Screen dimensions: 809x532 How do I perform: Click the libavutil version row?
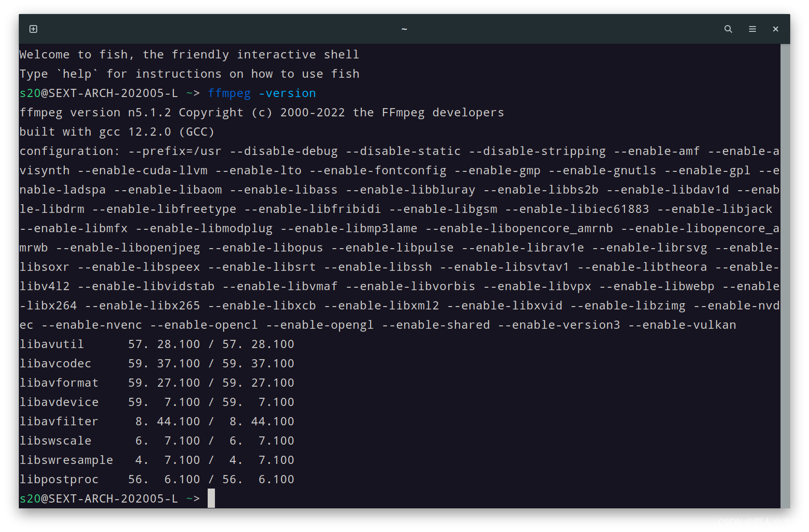pyautogui.click(x=156, y=344)
